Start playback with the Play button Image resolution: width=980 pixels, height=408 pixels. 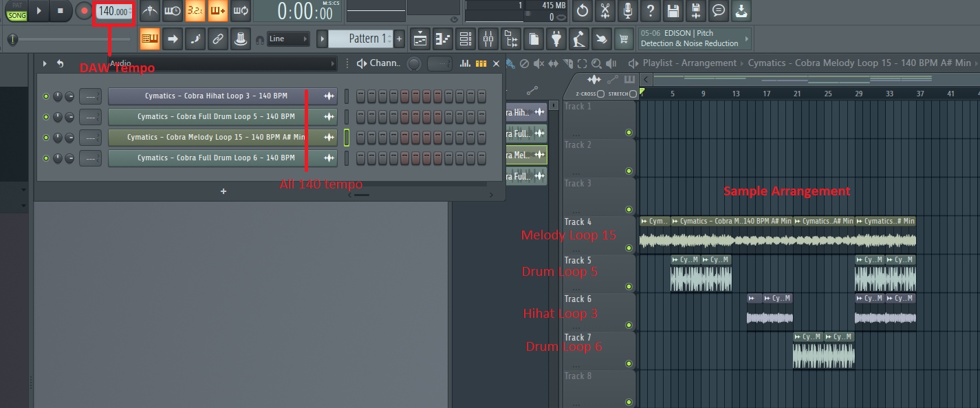39,11
